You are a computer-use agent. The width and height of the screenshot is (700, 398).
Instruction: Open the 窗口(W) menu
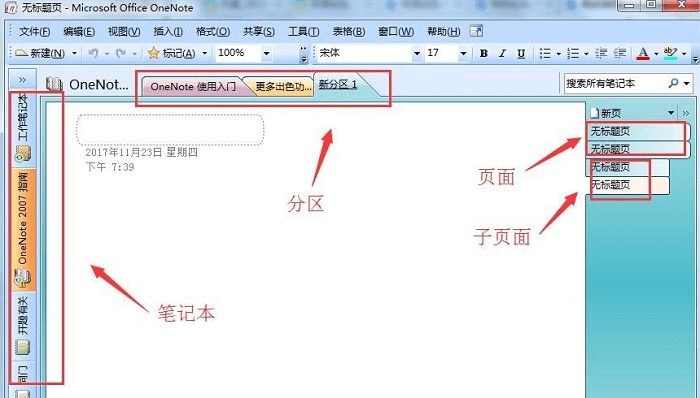pos(396,32)
